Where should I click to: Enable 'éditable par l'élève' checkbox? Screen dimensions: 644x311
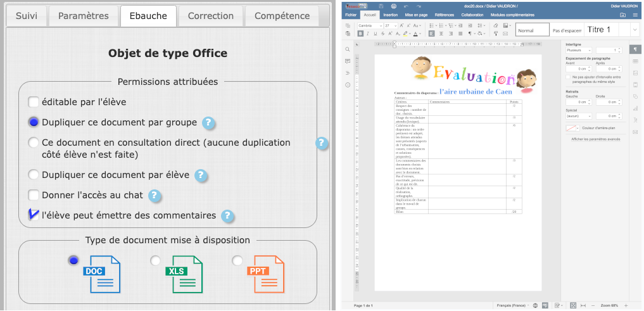(34, 102)
